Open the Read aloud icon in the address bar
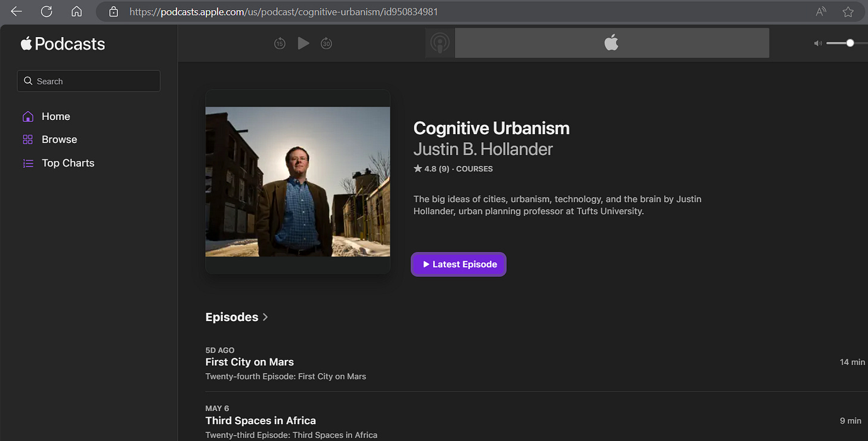868x441 pixels. (821, 11)
